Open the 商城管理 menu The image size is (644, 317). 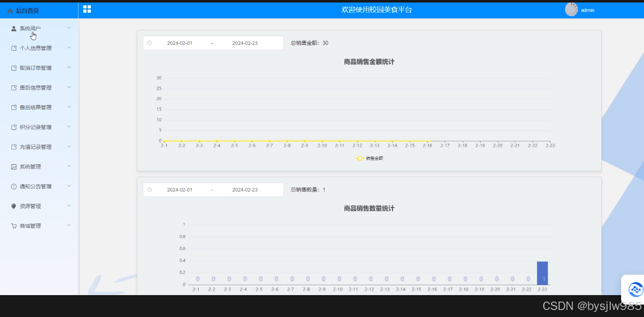point(39,226)
